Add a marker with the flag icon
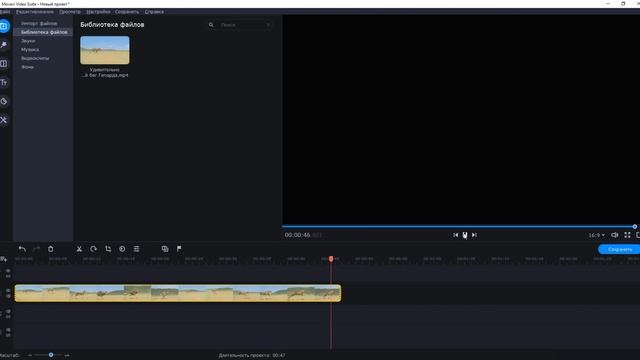 click(179, 249)
